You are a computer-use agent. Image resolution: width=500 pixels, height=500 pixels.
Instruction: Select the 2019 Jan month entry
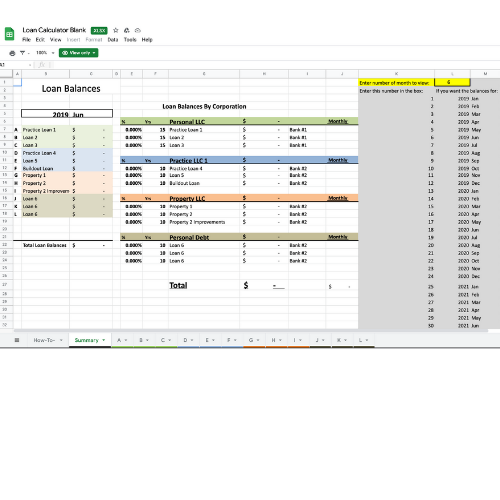(468, 99)
